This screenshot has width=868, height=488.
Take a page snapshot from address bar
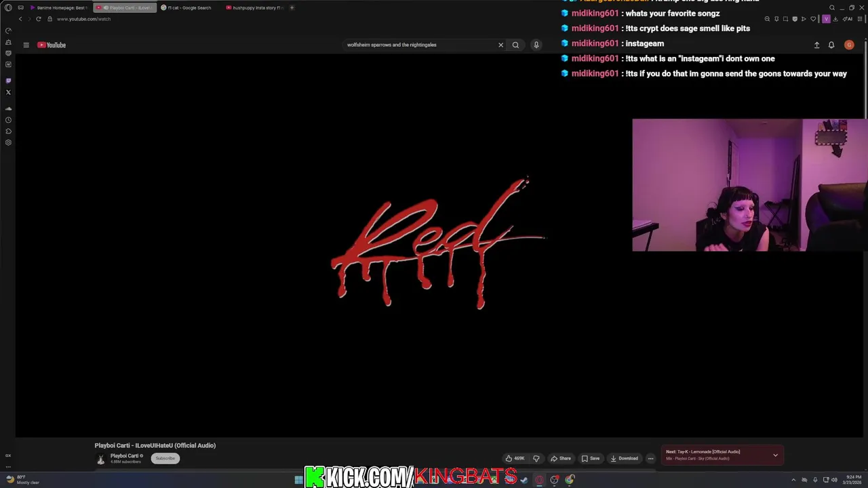(785, 19)
